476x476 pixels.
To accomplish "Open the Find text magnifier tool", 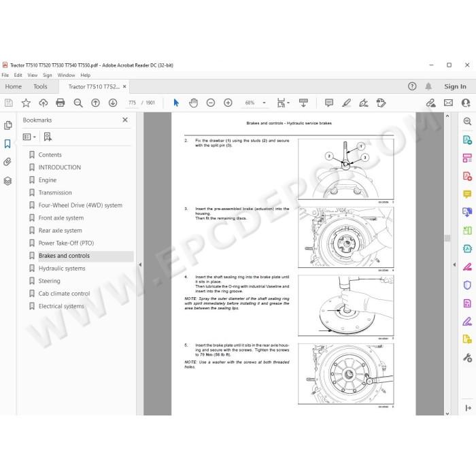I will 78,103.
